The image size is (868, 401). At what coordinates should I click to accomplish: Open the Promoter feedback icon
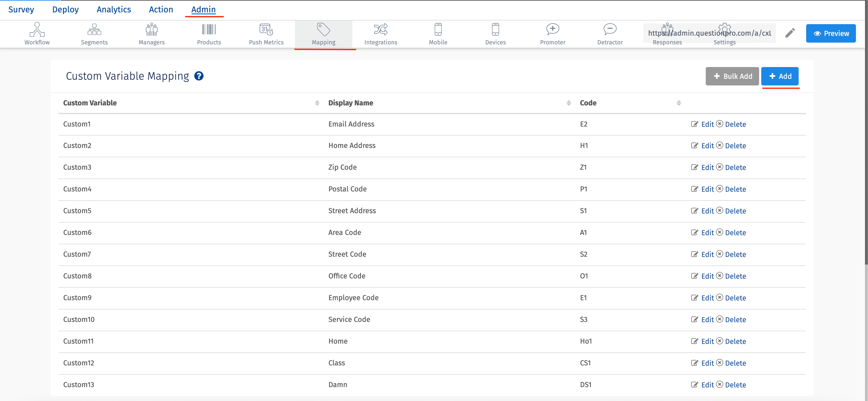pyautogui.click(x=552, y=30)
